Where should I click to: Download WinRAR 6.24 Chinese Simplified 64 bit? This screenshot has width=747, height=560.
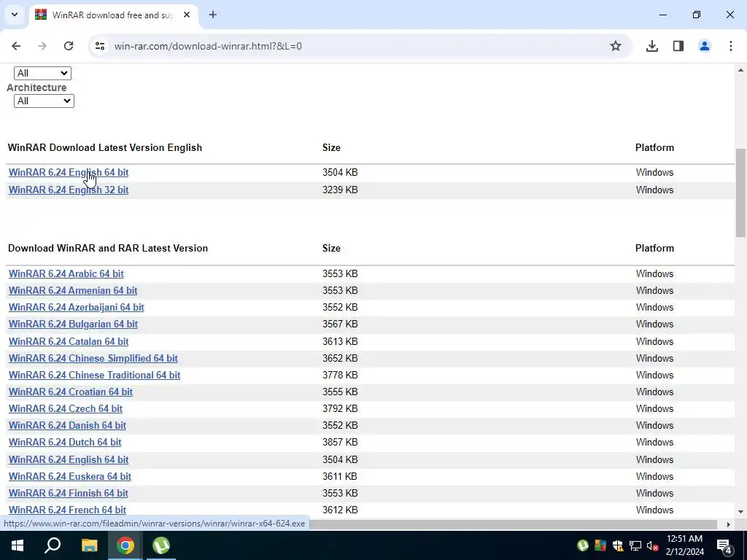[x=93, y=358]
